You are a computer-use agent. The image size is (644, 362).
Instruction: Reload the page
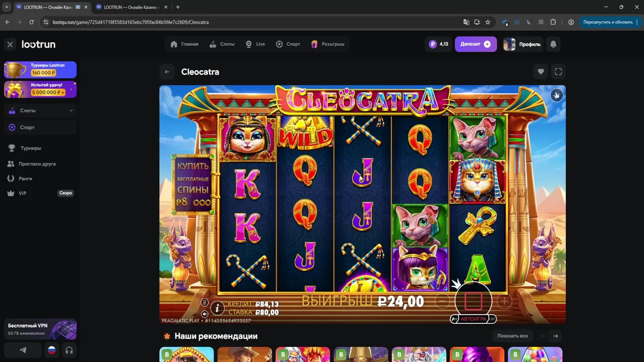tap(31, 22)
